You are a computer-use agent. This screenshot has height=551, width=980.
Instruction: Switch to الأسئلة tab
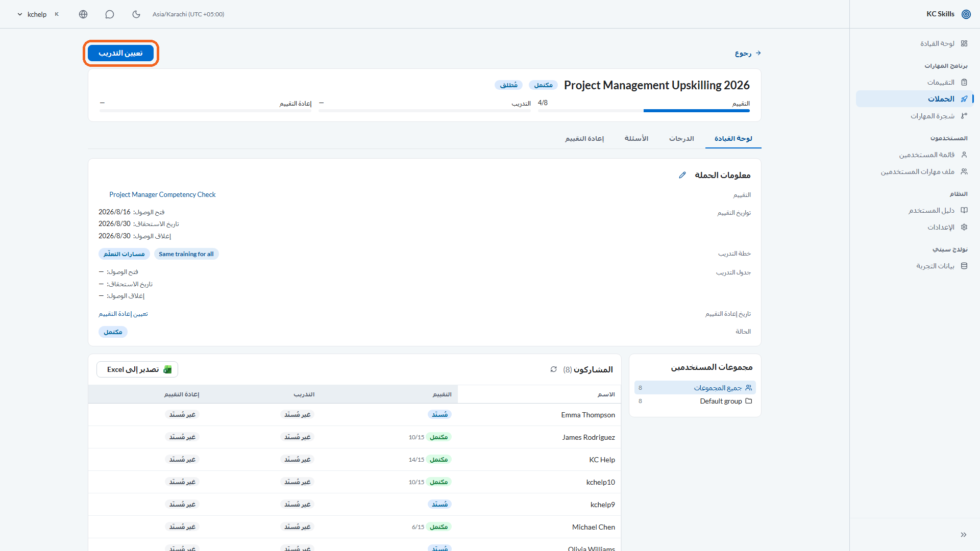pyautogui.click(x=636, y=139)
